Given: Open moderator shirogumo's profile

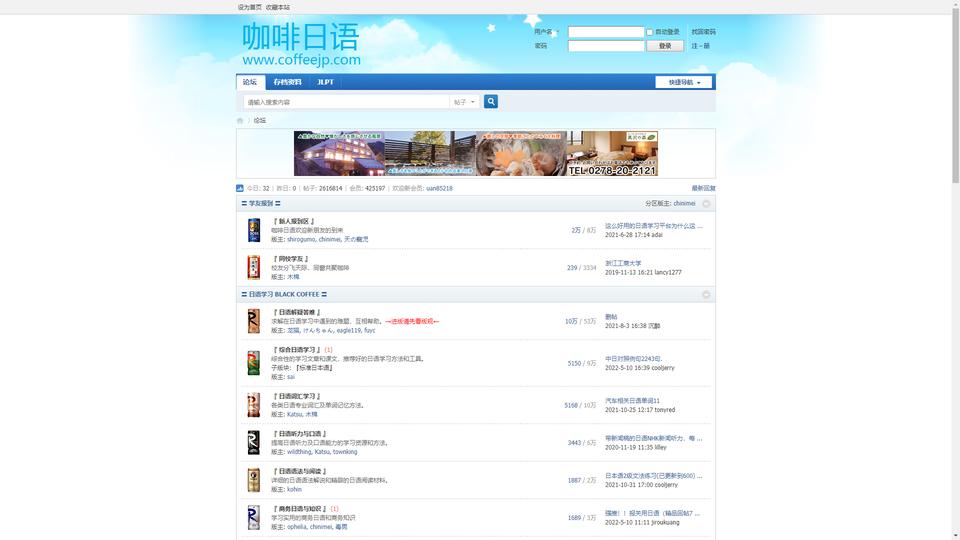Looking at the screenshot, I should 301,239.
